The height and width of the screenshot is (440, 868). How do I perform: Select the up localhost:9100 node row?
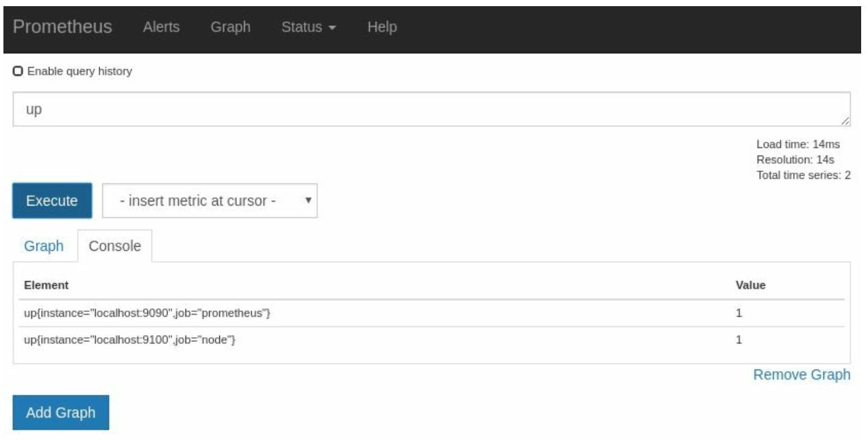[x=432, y=339]
